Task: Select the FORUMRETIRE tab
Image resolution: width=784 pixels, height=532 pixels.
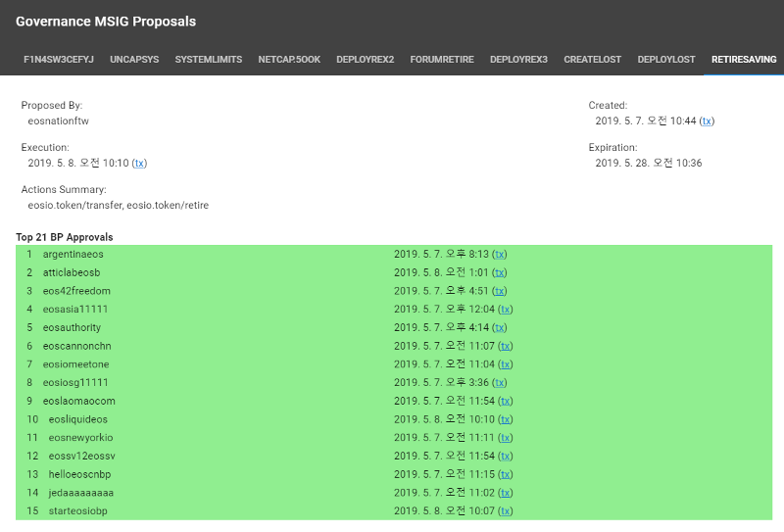Action: pyautogui.click(x=442, y=60)
